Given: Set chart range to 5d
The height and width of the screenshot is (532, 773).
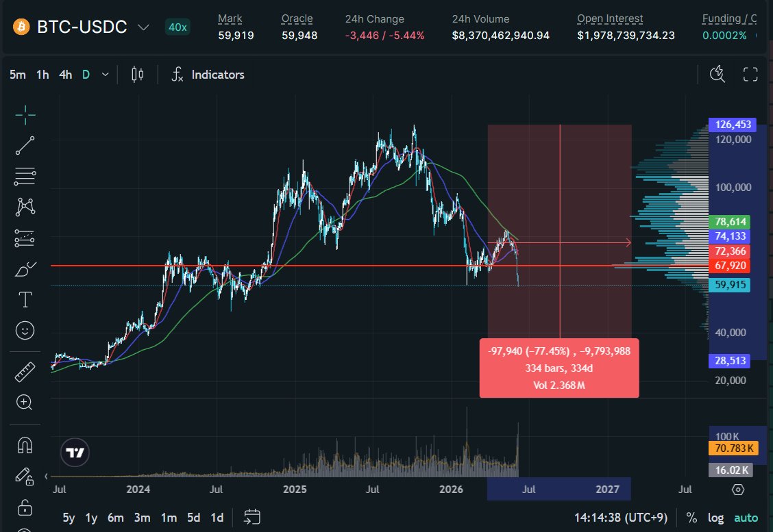Looking at the screenshot, I should [x=194, y=518].
